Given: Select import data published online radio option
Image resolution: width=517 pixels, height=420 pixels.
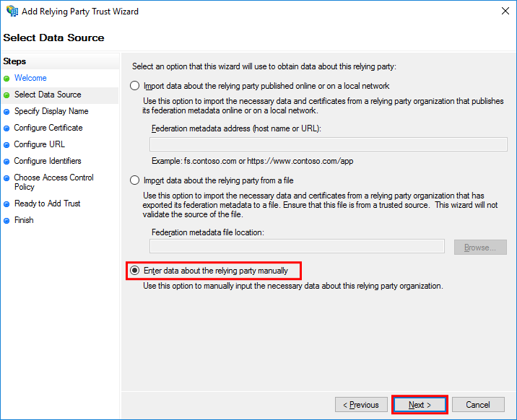Looking at the screenshot, I should [x=134, y=86].
